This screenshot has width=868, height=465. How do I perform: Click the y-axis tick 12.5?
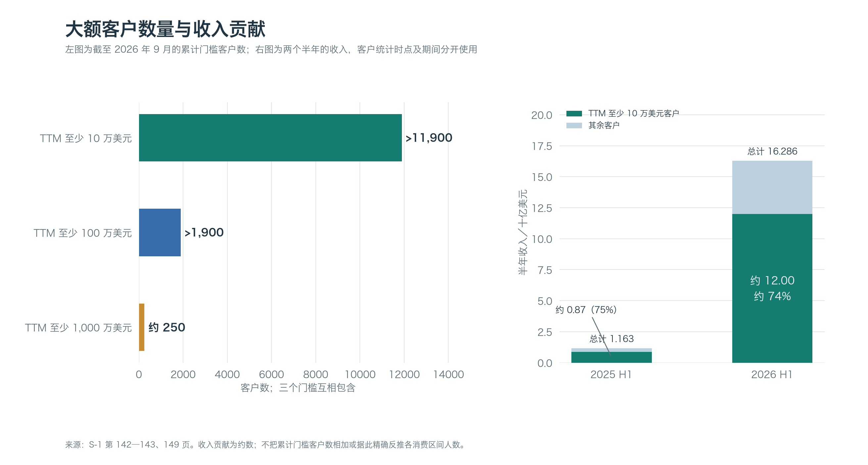pos(542,208)
